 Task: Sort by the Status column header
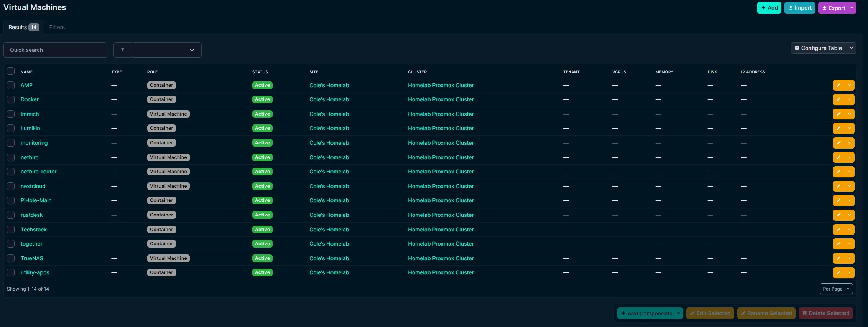tap(260, 72)
